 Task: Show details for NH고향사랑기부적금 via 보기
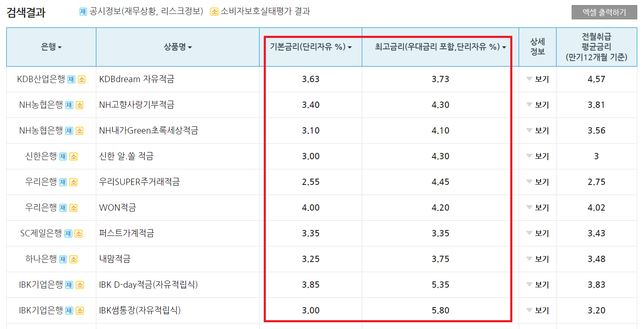(538, 105)
